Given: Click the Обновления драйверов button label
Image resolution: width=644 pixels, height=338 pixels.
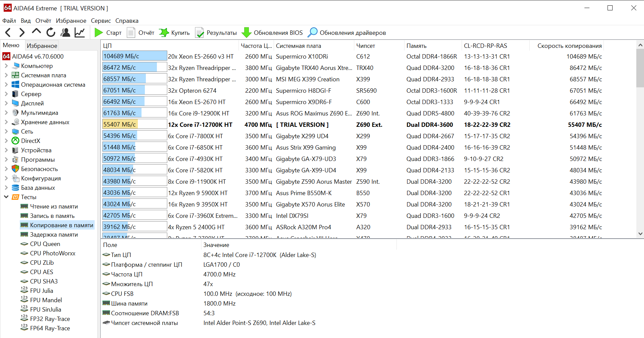Looking at the screenshot, I should point(353,33).
